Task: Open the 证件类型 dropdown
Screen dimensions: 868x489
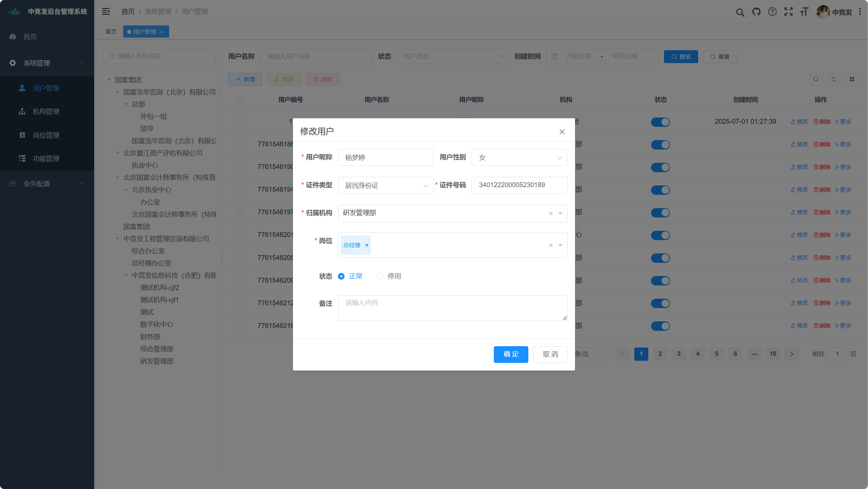Action: click(385, 185)
